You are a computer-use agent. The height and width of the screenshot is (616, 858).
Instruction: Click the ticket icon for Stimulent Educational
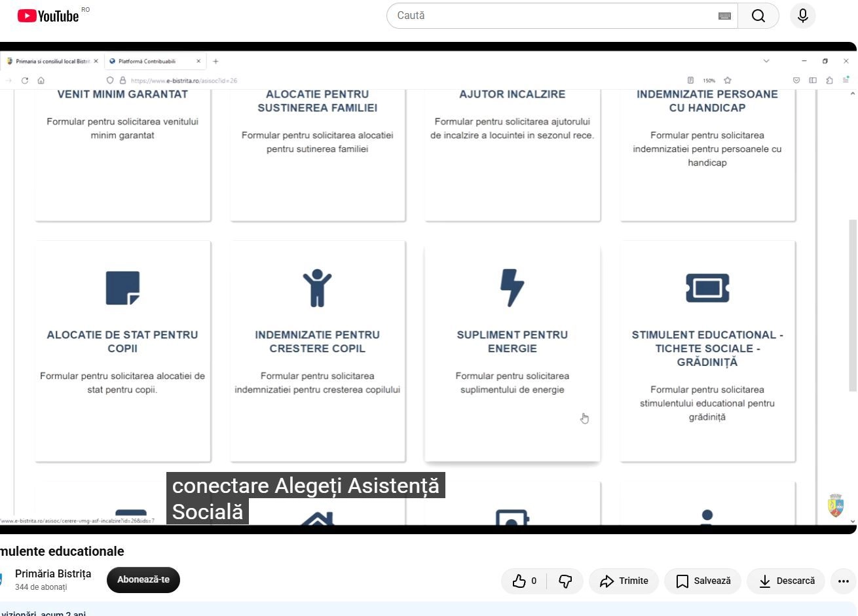tap(707, 287)
